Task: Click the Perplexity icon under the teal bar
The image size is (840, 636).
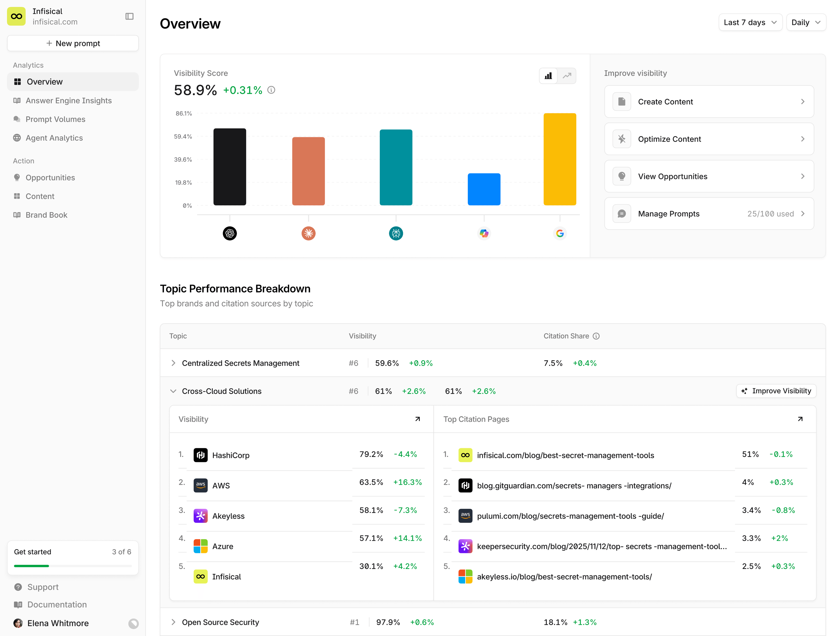Action: click(396, 233)
